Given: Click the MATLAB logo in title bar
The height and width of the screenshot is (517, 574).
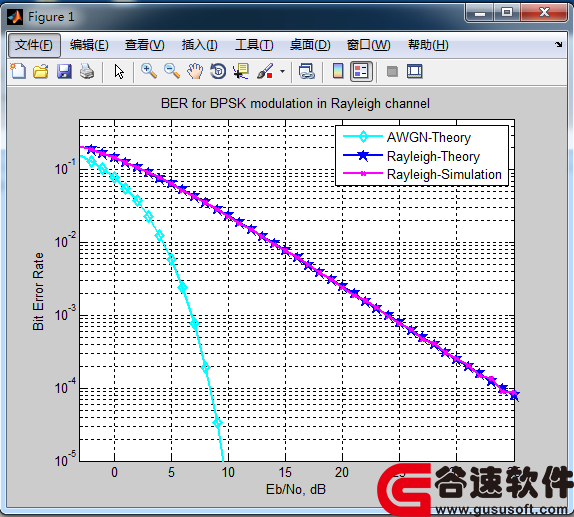Looking at the screenshot, I should [15, 17].
